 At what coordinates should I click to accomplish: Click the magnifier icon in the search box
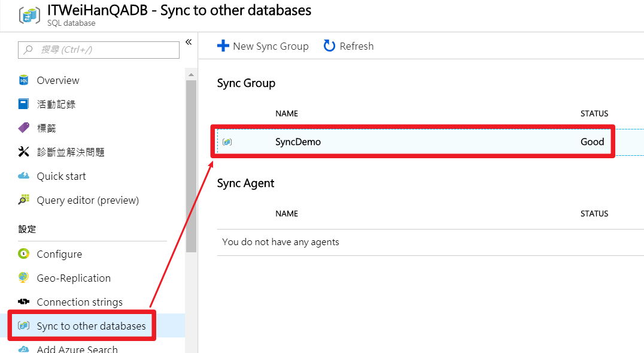(28, 50)
